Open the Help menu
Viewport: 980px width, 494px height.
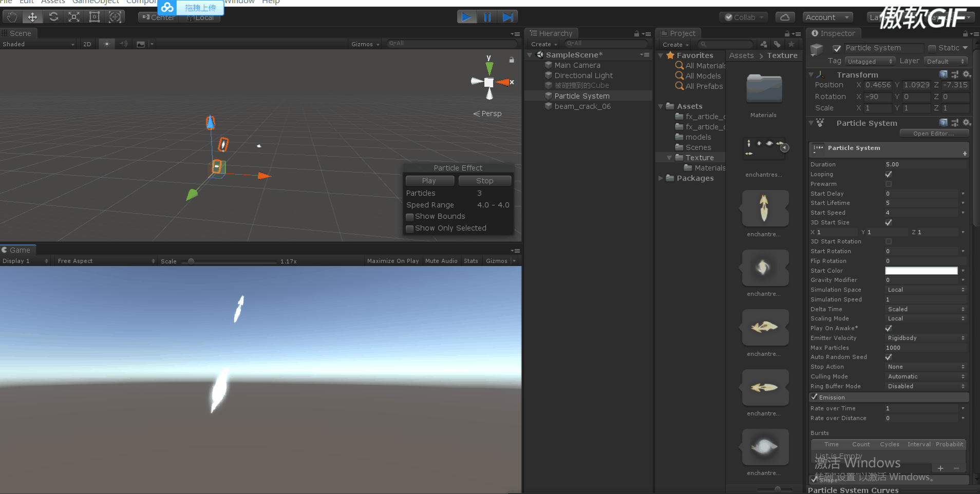coord(271,2)
